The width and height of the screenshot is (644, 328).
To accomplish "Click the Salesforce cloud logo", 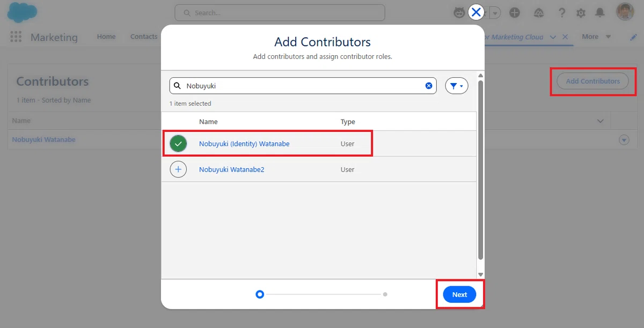I will (23, 12).
